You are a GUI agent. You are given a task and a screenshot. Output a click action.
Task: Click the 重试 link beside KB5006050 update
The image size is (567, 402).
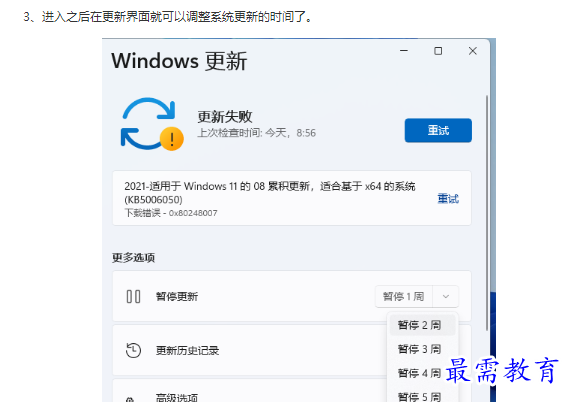pyautogui.click(x=448, y=198)
